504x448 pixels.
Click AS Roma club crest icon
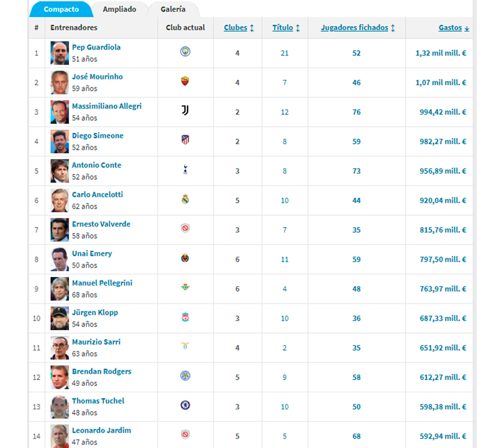coord(185,81)
